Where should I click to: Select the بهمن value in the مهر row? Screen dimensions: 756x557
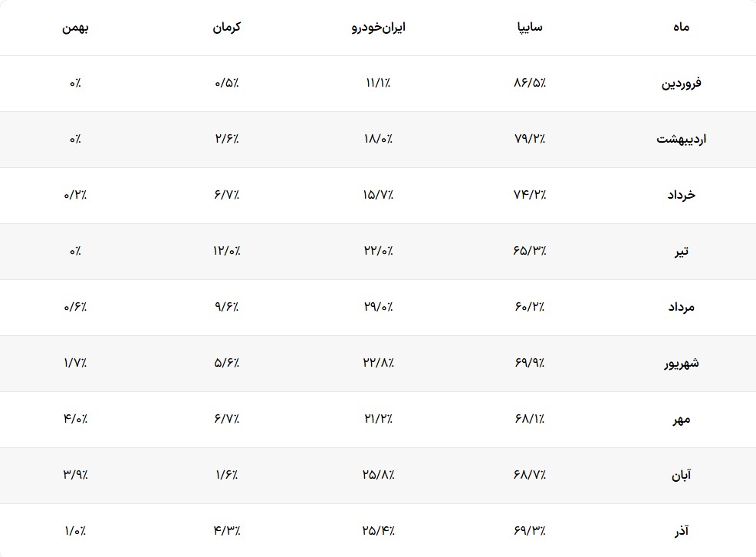click(75, 420)
